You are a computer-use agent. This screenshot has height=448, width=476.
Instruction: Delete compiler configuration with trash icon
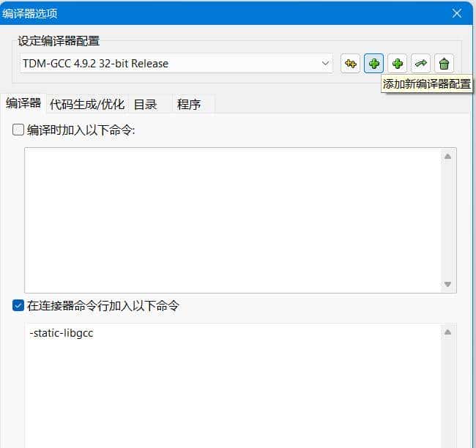click(x=444, y=64)
